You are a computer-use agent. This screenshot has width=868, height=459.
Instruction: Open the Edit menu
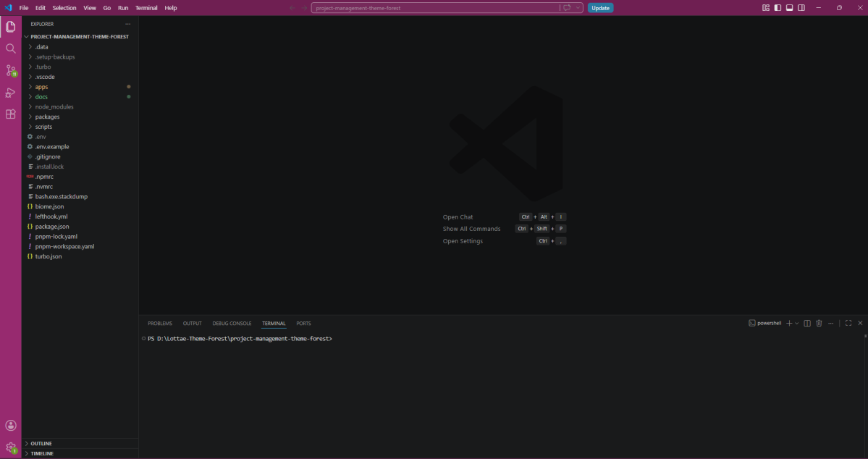[x=41, y=8]
